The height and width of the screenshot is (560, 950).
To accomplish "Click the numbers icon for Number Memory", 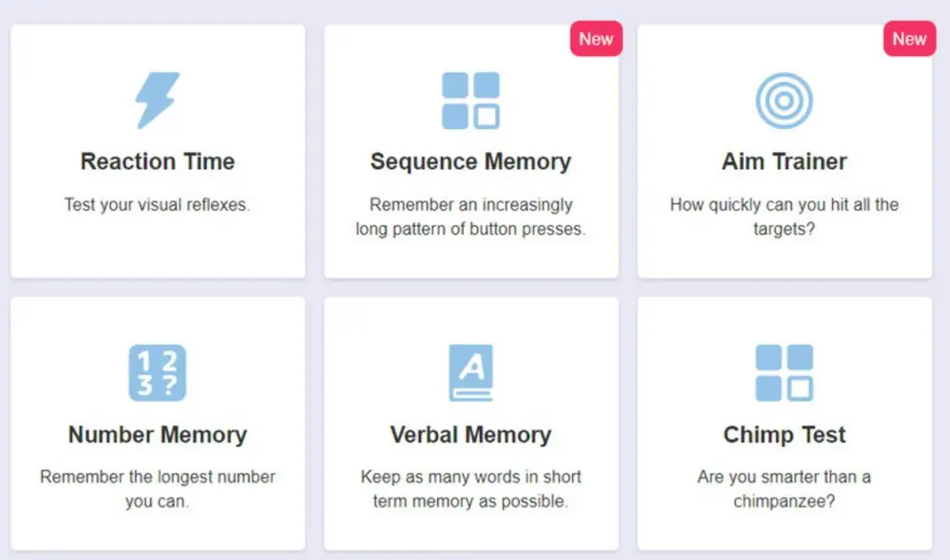I will (x=158, y=371).
